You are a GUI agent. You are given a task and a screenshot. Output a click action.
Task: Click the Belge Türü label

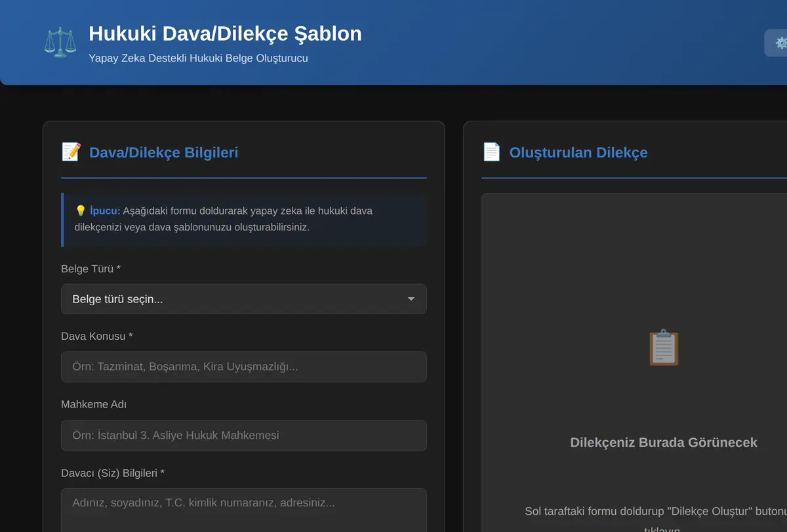coord(91,269)
